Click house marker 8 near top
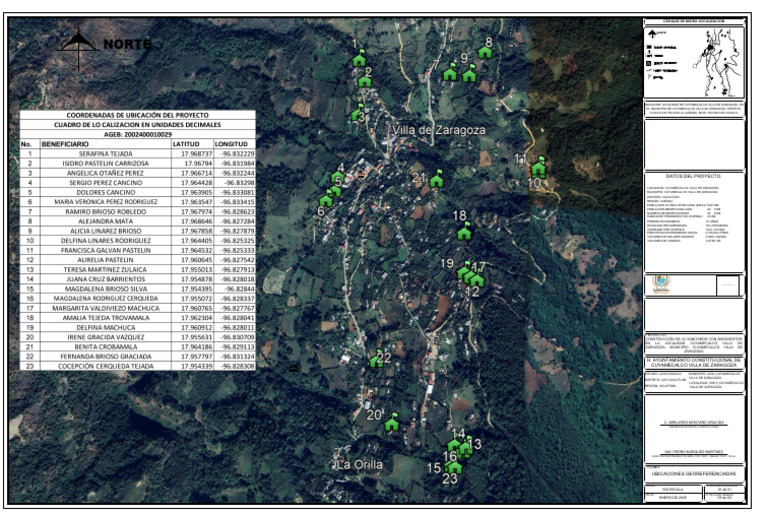The width and height of the screenshot is (768, 512). [485, 51]
